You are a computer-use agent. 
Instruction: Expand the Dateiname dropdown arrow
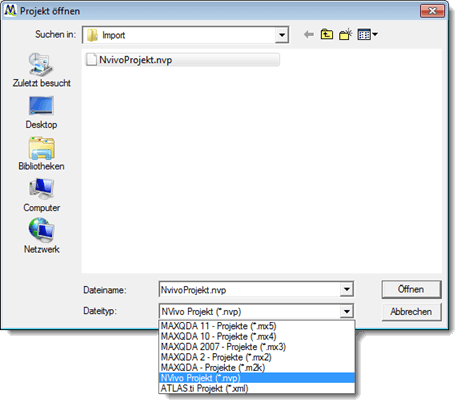347,289
